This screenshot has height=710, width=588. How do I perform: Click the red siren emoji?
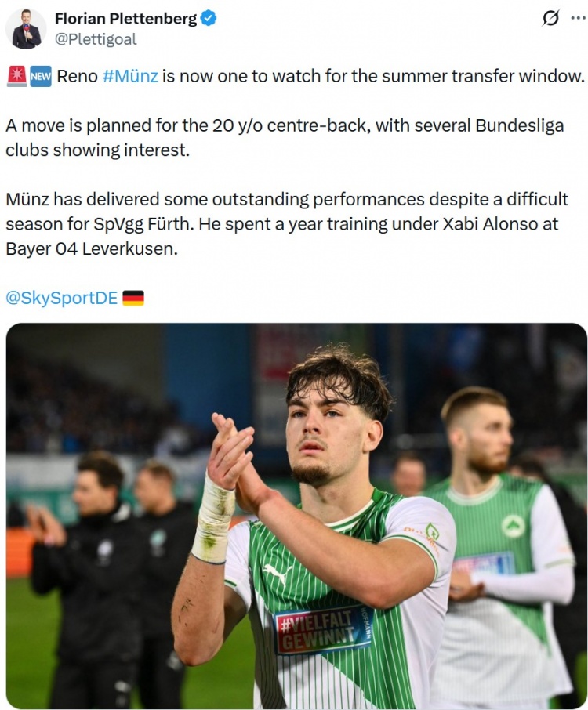tap(17, 76)
